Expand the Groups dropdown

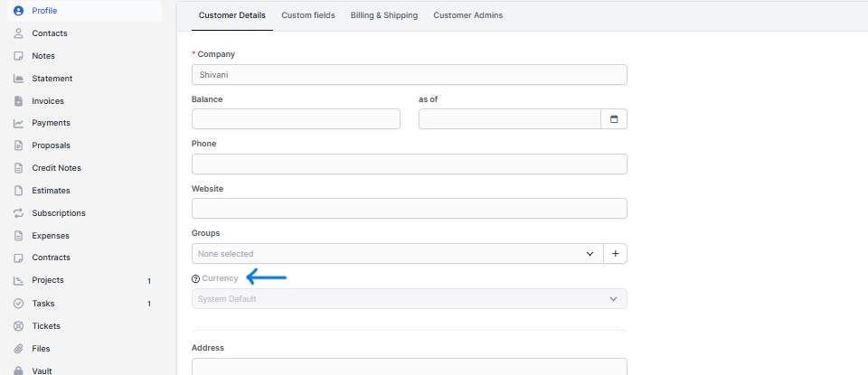coord(397,254)
